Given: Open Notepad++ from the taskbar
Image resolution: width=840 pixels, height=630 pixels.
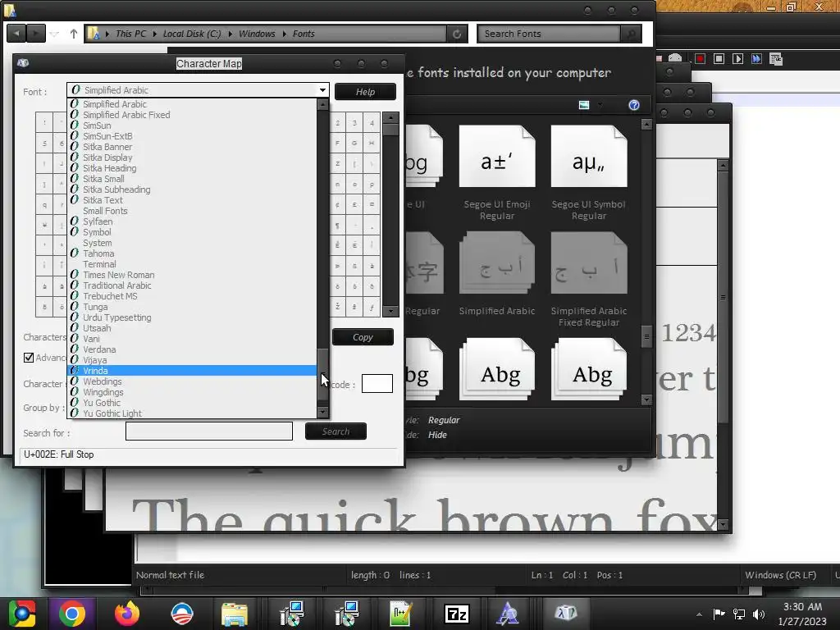Looking at the screenshot, I should [400, 614].
